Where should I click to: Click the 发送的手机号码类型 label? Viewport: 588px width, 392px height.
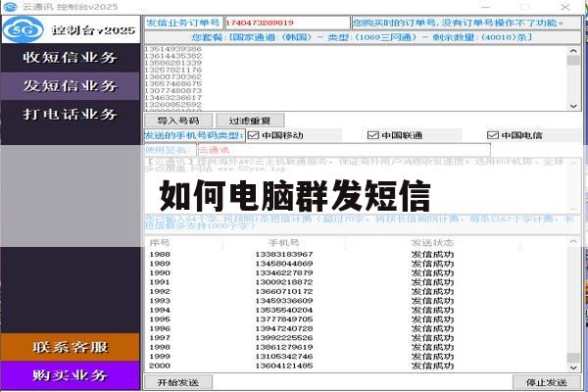[x=194, y=135]
